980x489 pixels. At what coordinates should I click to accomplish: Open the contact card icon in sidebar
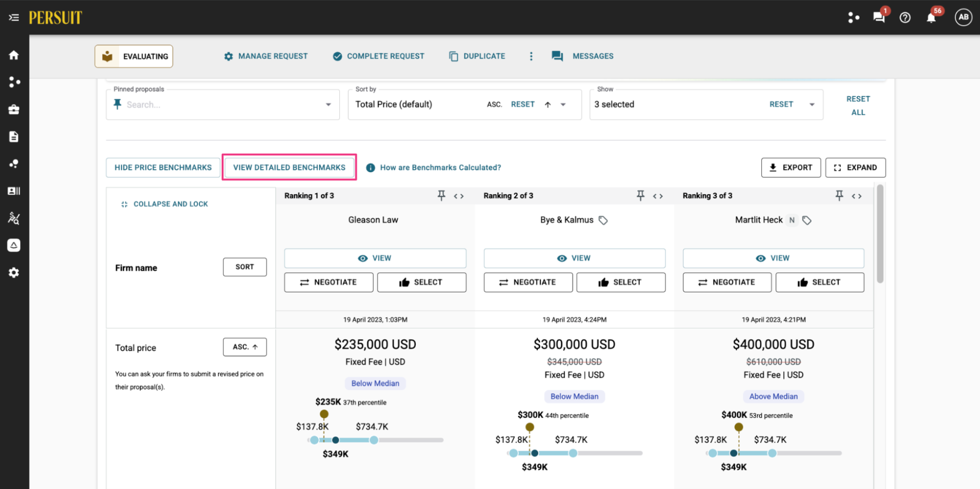click(x=14, y=191)
